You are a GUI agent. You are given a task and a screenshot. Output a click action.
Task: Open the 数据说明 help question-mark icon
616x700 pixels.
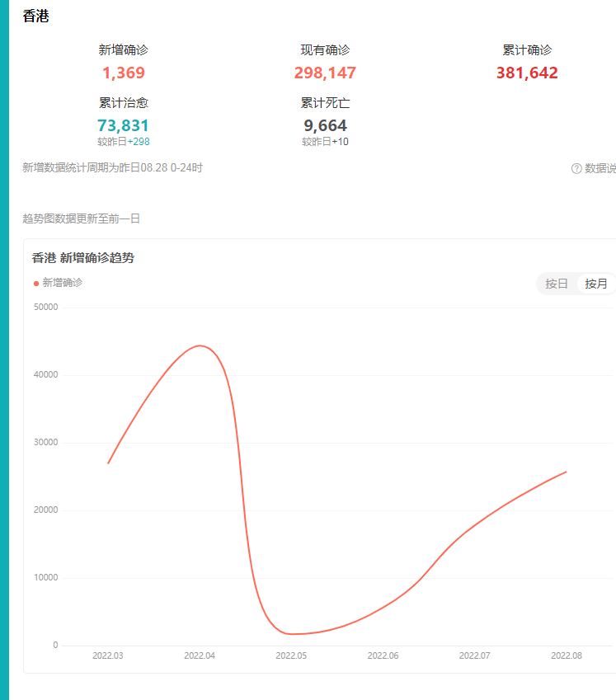[576, 168]
